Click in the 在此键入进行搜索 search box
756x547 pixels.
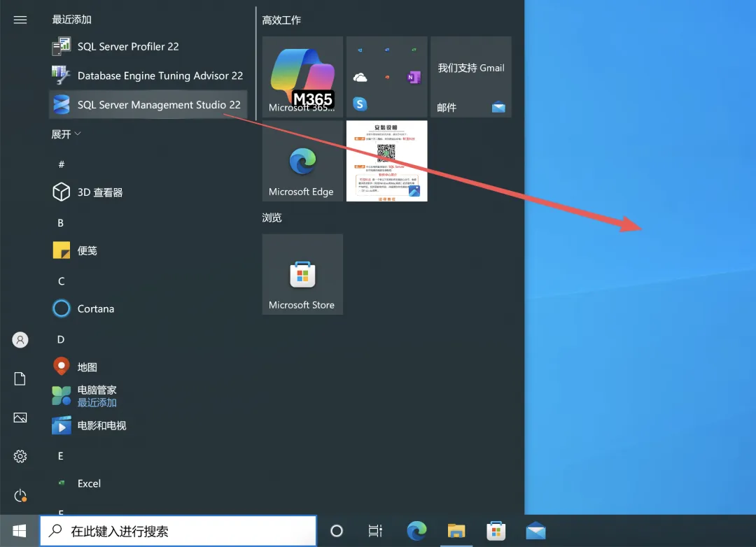pos(178,531)
